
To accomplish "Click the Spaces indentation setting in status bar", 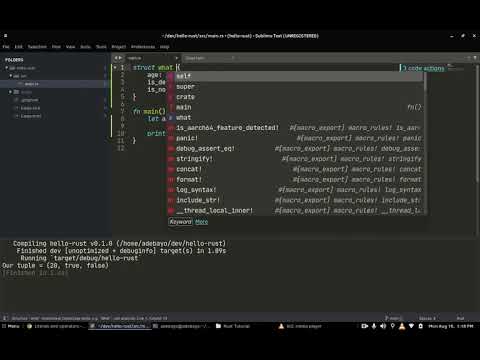I will (427, 318).
